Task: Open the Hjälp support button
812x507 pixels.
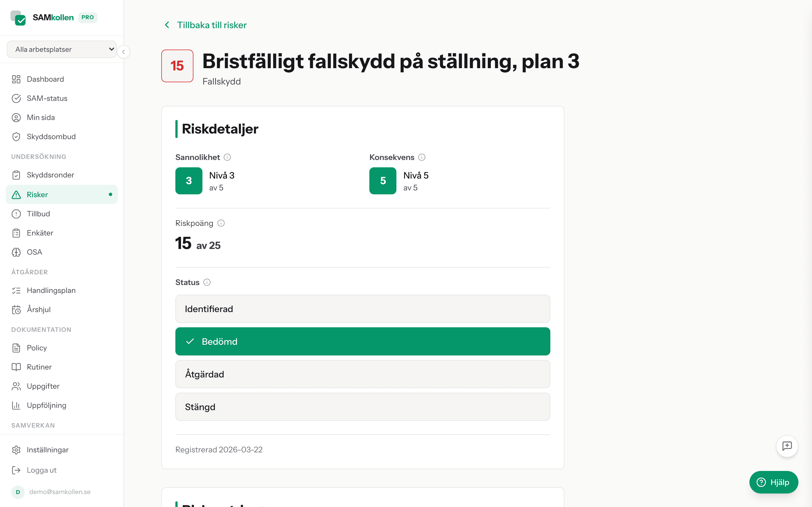Action: coord(773,482)
